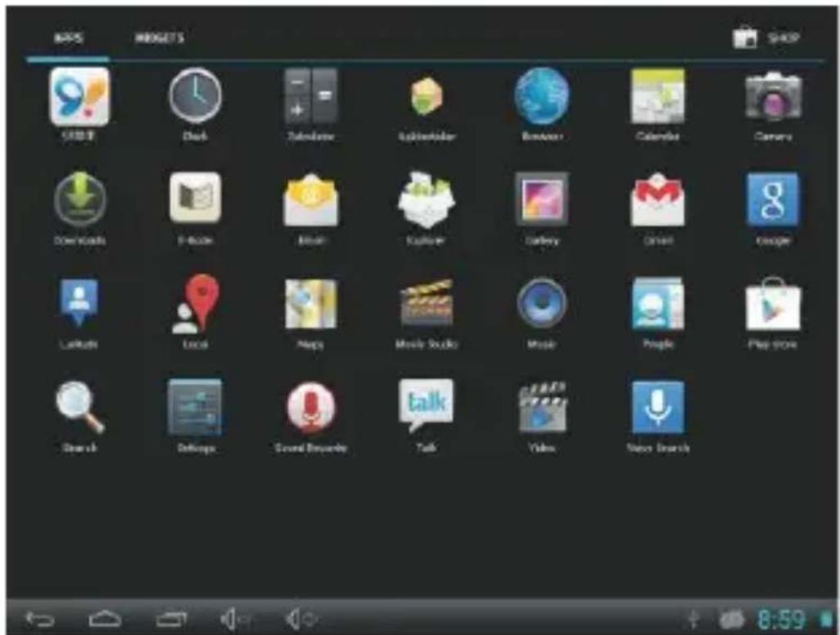Screen dimensions: 840x635
Task: Launch the Browser globe icon
Action: 542,97
